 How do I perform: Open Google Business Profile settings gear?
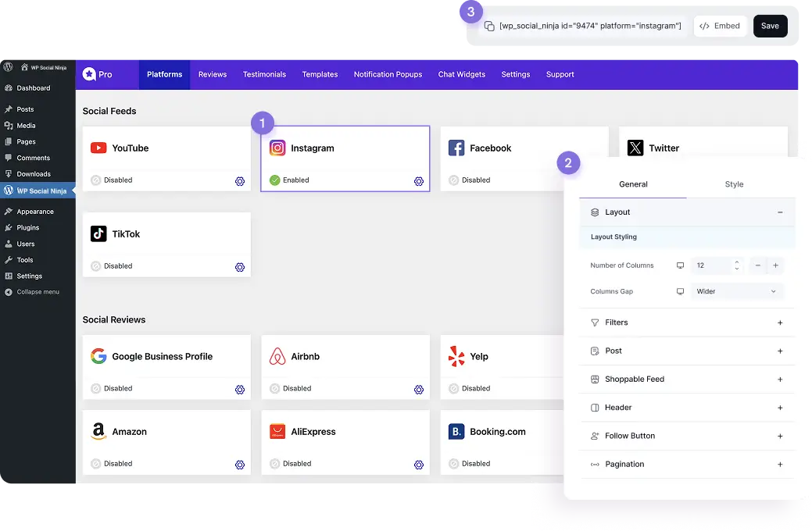[x=240, y=390]
